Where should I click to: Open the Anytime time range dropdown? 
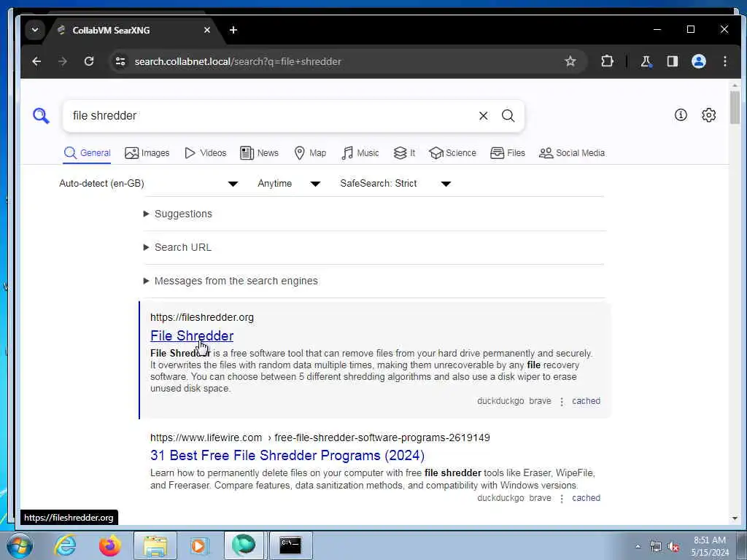[x=289, y=183]
